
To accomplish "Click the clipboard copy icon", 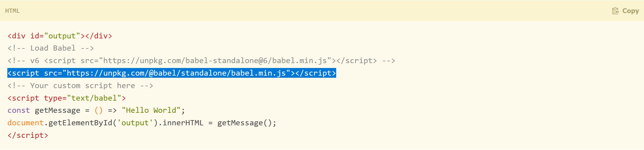I will point(615,11).
